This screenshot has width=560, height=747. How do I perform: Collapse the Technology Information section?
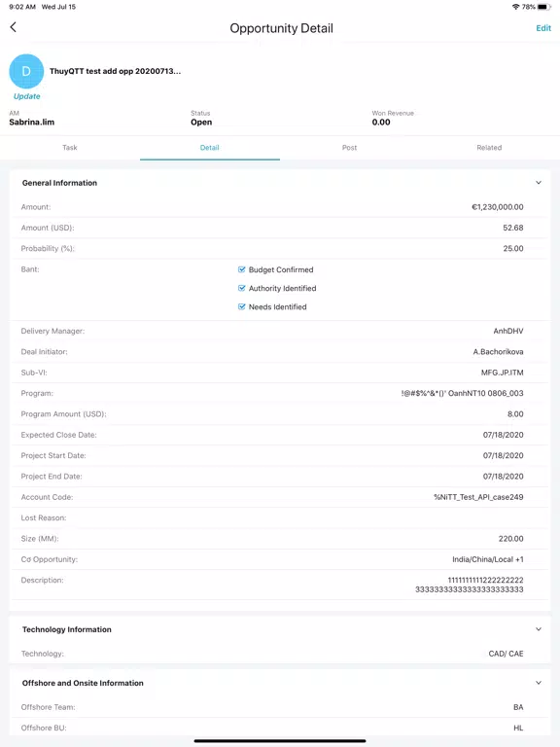click(x=539, y=629)
